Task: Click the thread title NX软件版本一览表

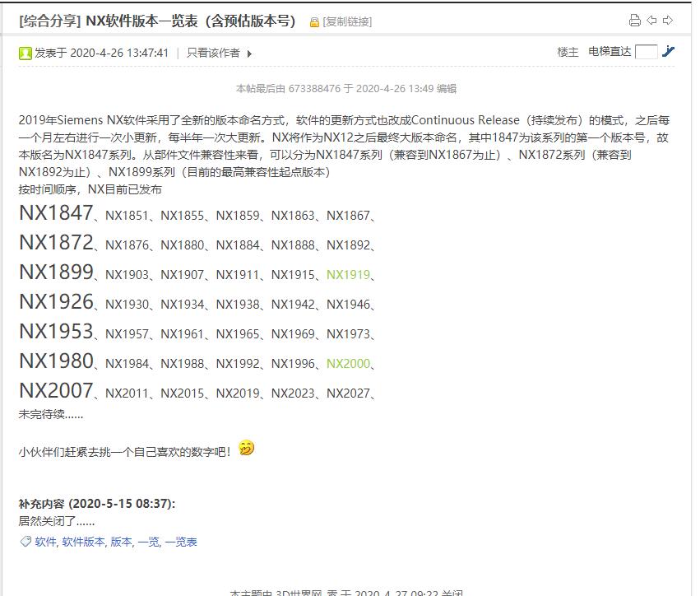Action: [191, 21]
